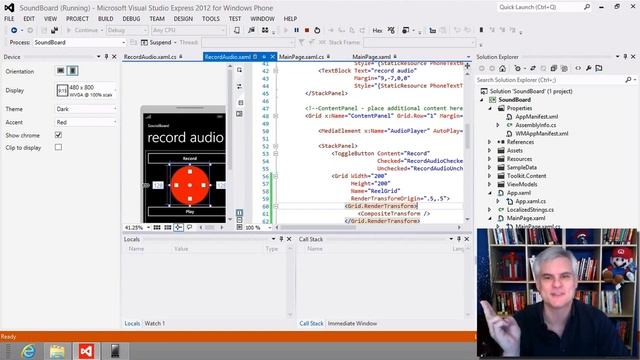This screenshot has height=360, width=640.
Task: Open the FILE menu
Action: coord(9,19)
